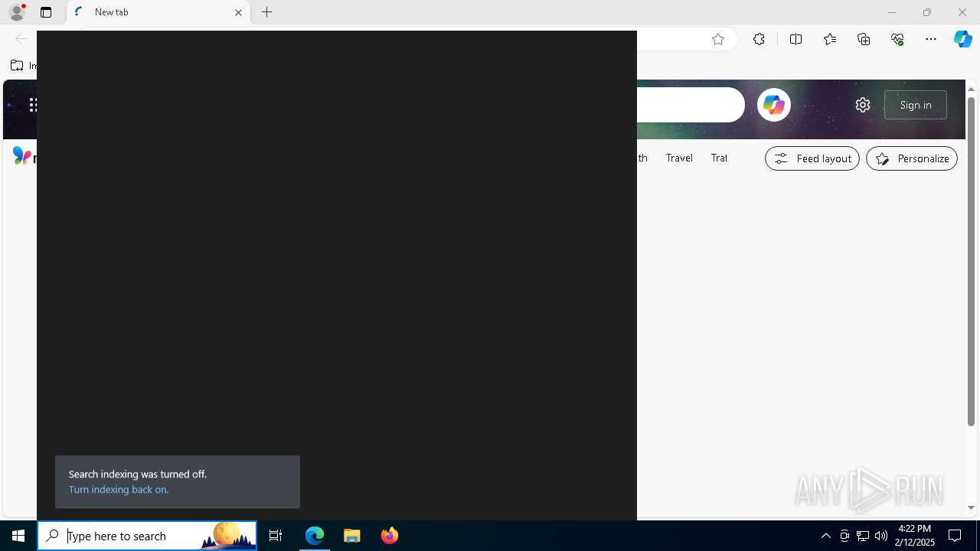This screenshot has height=551, width=980.
Task: Click the Personalize button
Action: (912, 158)
